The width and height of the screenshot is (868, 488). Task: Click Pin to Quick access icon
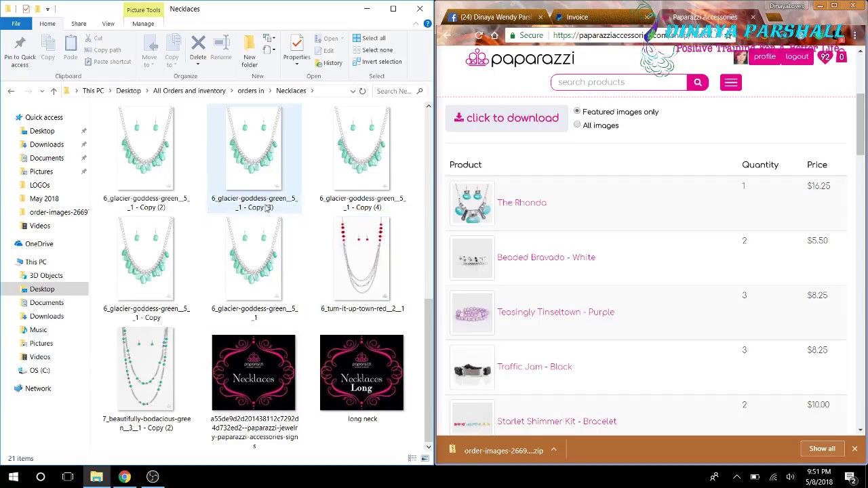pos(20,43)
